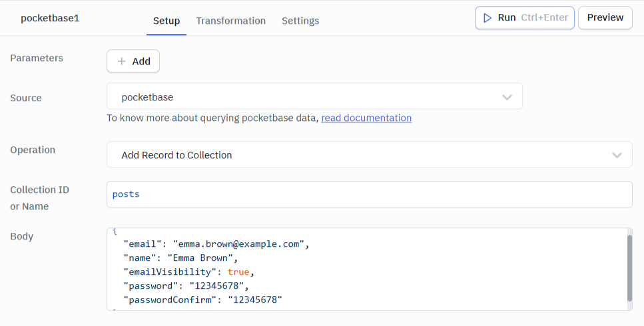Screen dimensions: 644x326
Task: Click the Ctrl+Enter shortcut text in Run button
Action: [545, 18]
